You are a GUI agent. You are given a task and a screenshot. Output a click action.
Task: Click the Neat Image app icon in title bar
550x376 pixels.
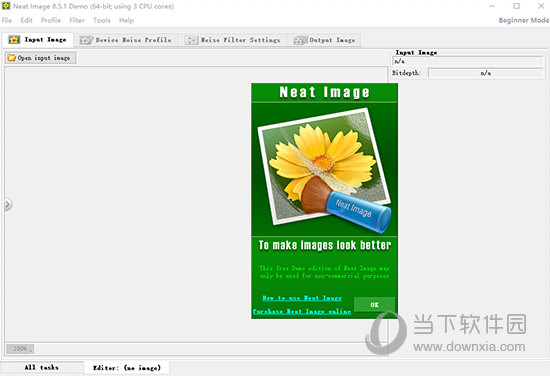click(x=6, y=6)
